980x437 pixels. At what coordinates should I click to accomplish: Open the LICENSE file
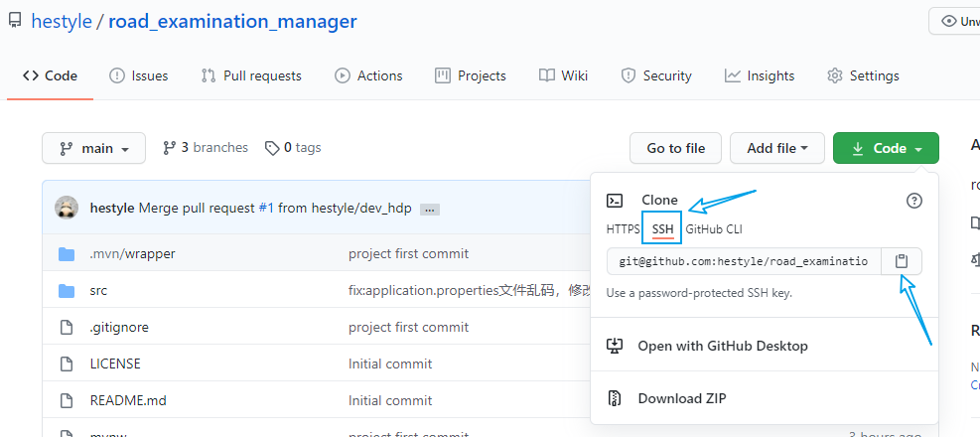(x=115, y=364)
